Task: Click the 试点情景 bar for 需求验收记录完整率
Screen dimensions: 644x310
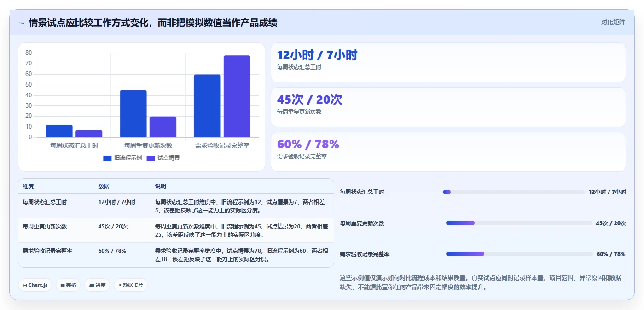Action: (x=237, y=96)
